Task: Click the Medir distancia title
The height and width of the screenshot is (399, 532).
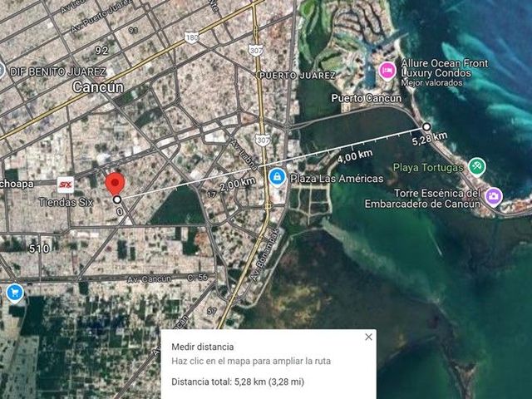Action: [203, 347]
